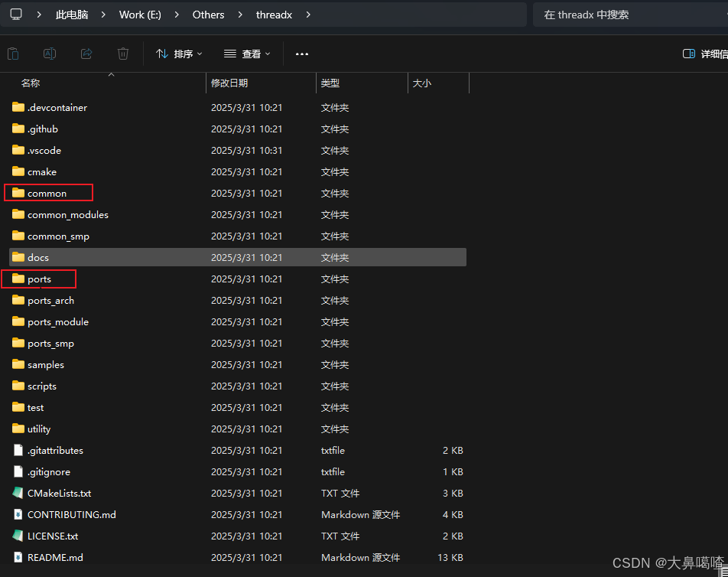Select the .vscode folder icon
Viewport: 728px width, 577px height.
coord(18,150)
